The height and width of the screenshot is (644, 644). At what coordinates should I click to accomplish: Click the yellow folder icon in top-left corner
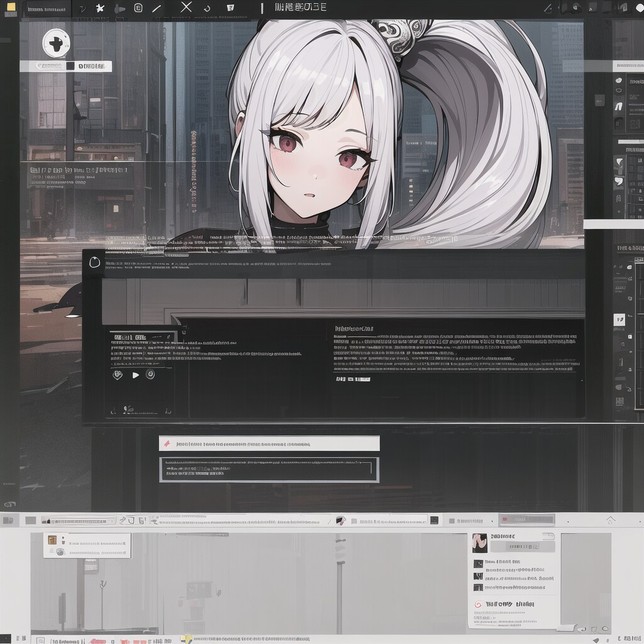[x=11, y=7]
